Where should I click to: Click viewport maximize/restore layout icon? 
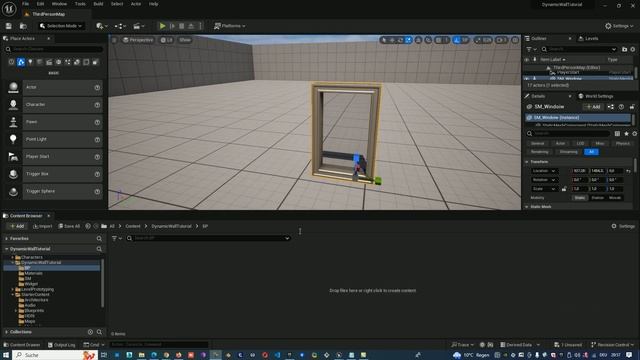pyautogui.click(x=515, y=40)
